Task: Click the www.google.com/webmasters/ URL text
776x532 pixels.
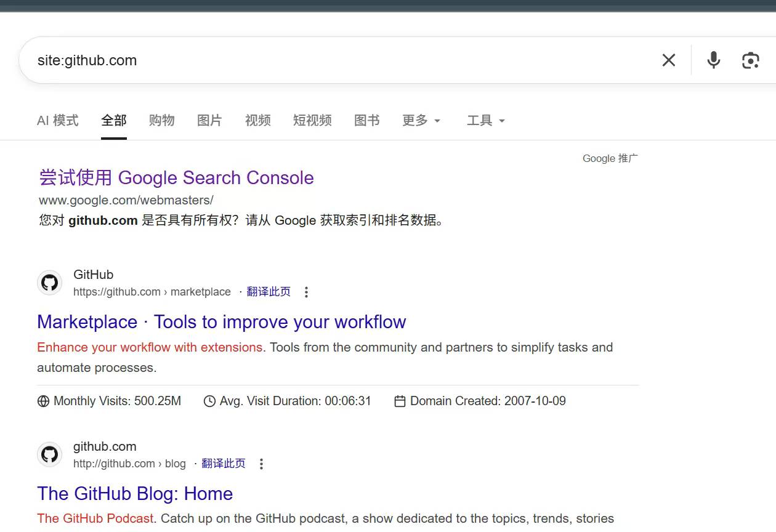Action: [126, 200]
